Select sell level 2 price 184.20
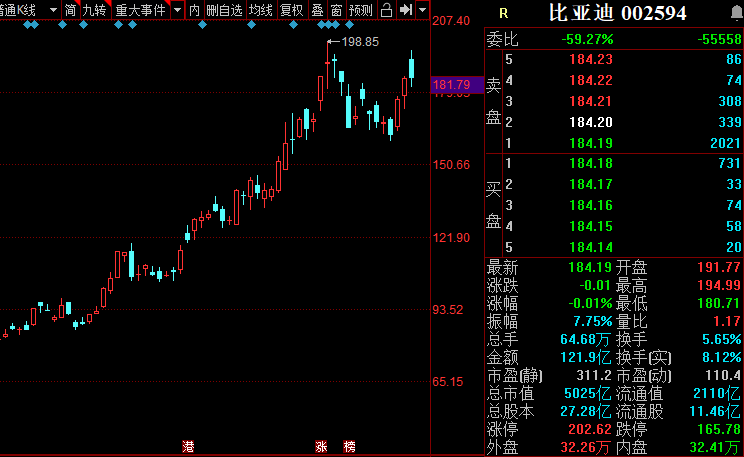The image size is (744, 457). (x=591, y=122)
